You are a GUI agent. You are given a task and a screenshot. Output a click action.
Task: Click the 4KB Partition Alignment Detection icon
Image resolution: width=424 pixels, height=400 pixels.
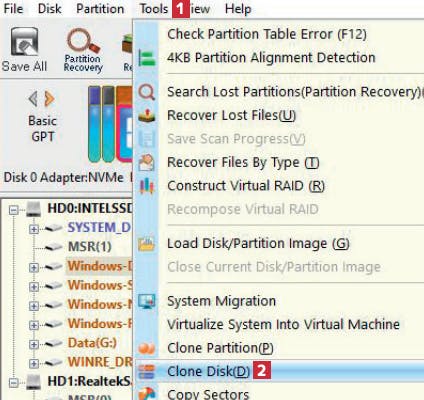(x=146, y=58)
